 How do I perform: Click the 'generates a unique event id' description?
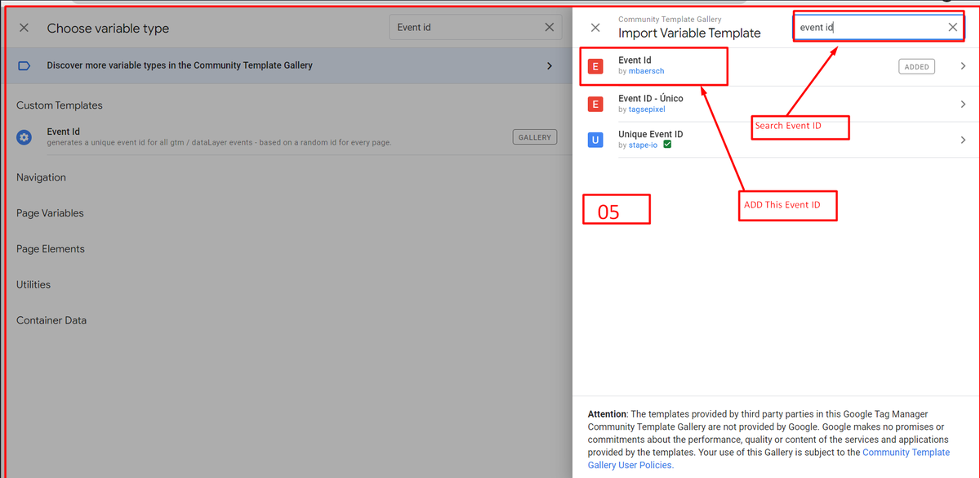click(x=219, y=142)
